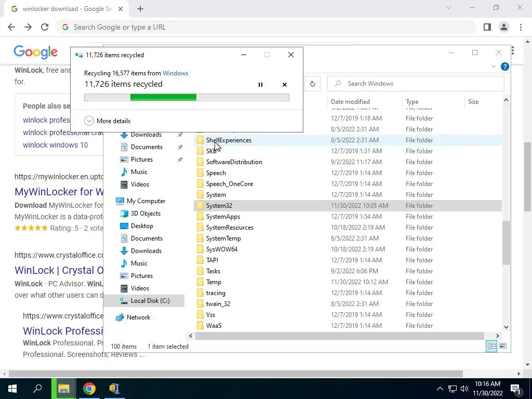Expand More details in recycle dialog
Image resolution: width=532 pixels, height=399 pixels.
pyautogui.click(x=107, y=121)
